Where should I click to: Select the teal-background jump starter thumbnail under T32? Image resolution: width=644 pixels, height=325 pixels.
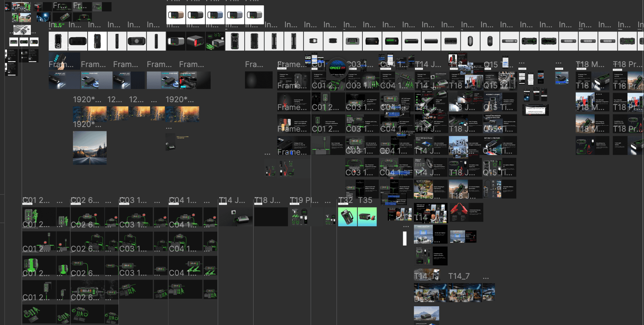(348, 217)
